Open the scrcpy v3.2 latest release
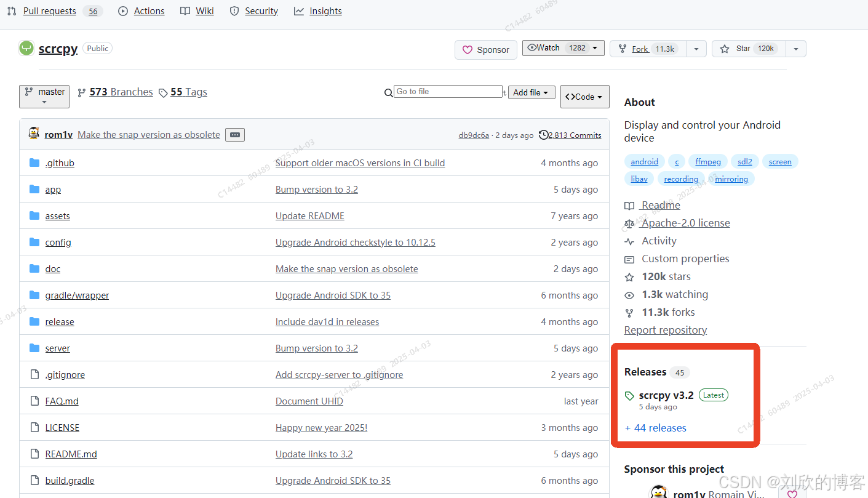The width and height of the screenshot is (868, 498). (x=666, y=395)
